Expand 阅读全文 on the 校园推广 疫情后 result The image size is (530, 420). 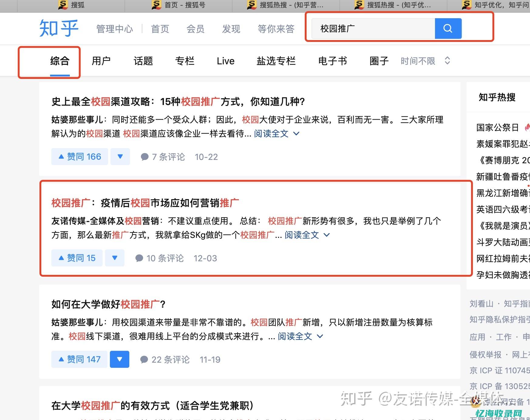pyautogui.click(x=301, y=235)
